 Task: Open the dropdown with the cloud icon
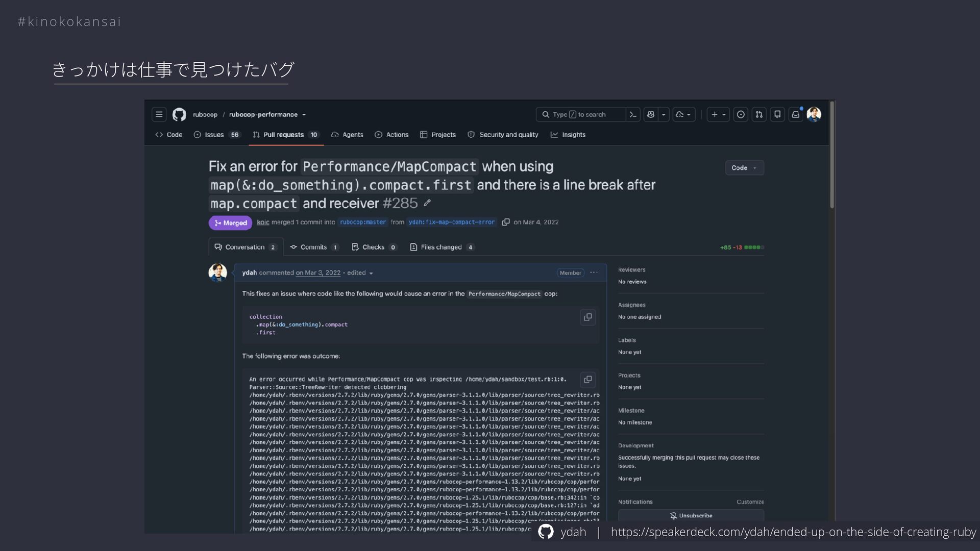(x=683, y=115)
